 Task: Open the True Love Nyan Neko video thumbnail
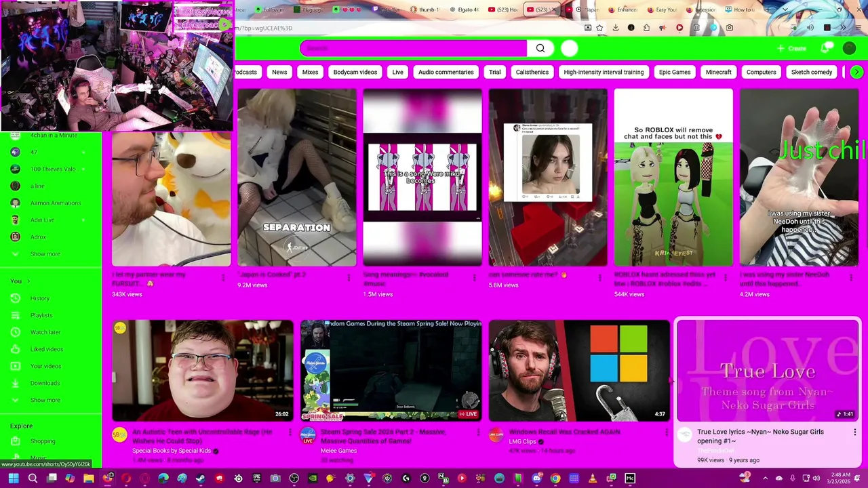click(768, 371)
